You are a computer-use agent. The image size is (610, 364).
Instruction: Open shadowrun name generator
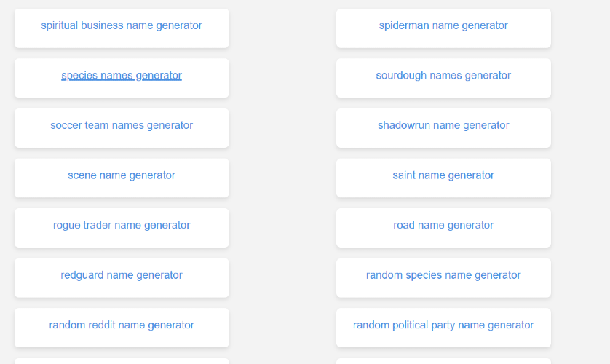(443, 126)
